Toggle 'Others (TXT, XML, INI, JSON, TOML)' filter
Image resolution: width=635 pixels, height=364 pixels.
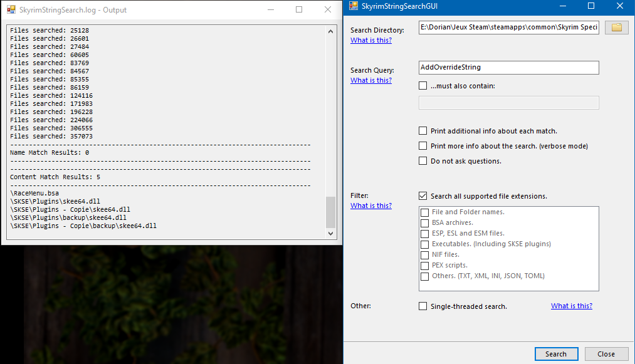[424, 276]
